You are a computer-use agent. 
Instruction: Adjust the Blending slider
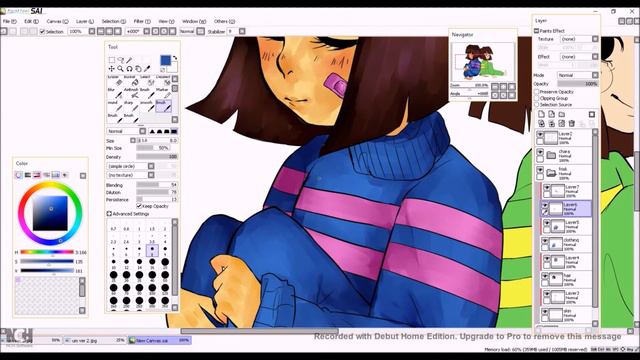pos(157,185)
